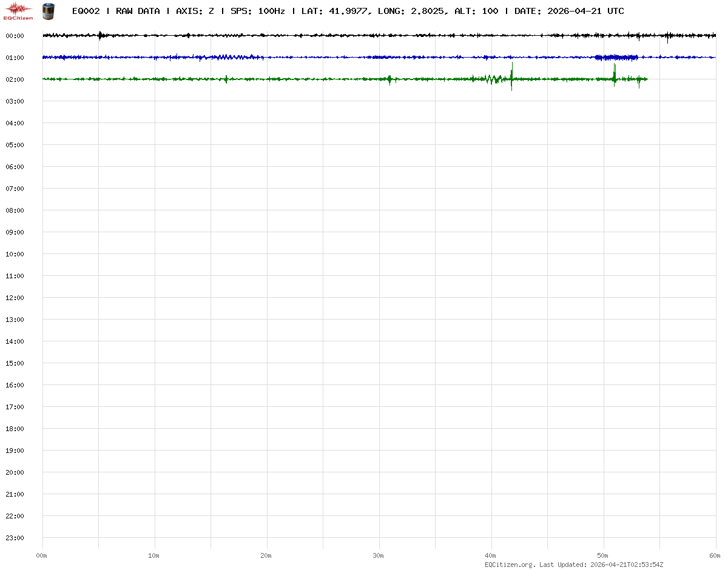The image size is (728, 570).
Task: Select the 01:00 hour row label
Action: [15, 58]
